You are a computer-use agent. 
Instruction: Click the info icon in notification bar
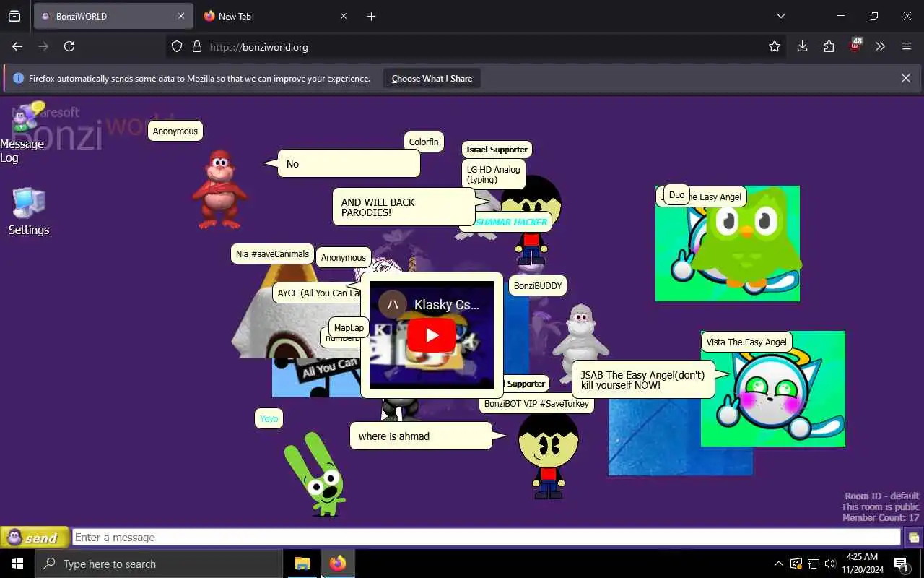tap(19, 78)
